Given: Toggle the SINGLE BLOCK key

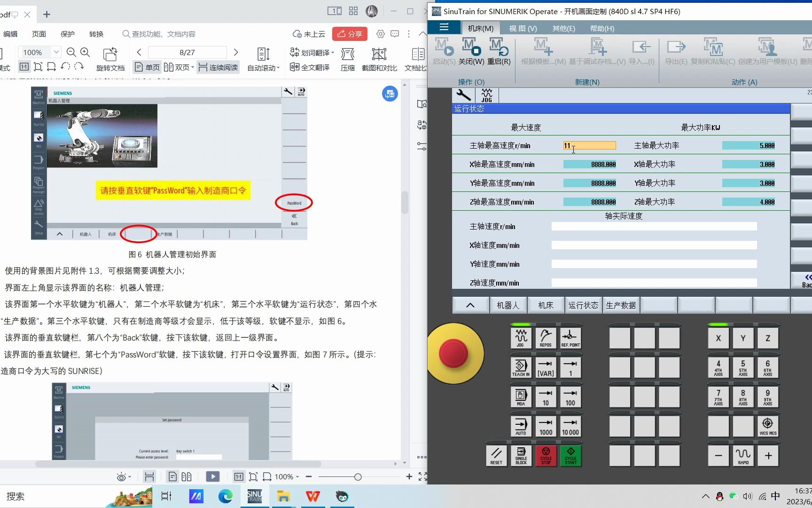Looking at the screenshot, I should tap(521, 456).
